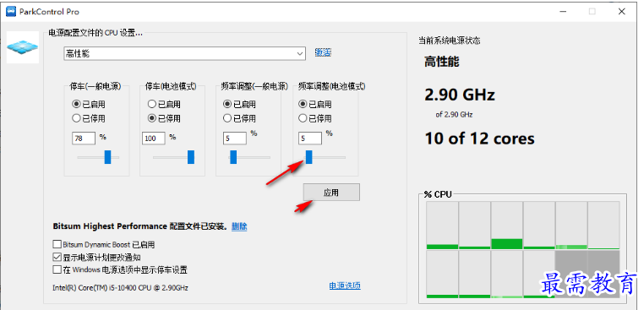Maximize the ParkControl Pro window
The width and height of the screenshot is (644, 310).
(x=592, y=12)
